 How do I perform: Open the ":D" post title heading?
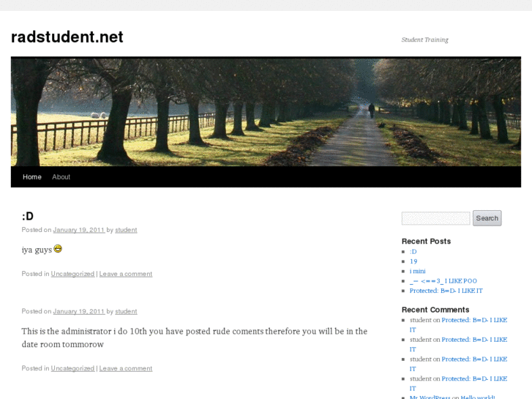click(x=28, y=216)
